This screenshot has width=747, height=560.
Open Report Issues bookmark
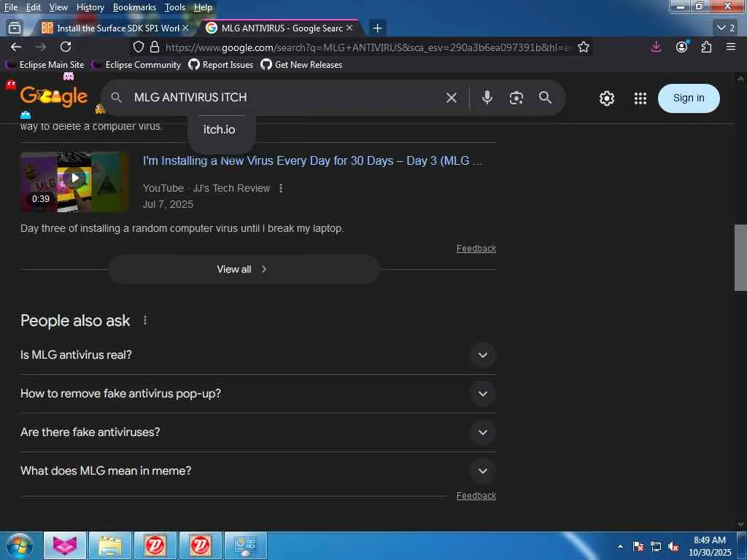click(221, 65)
